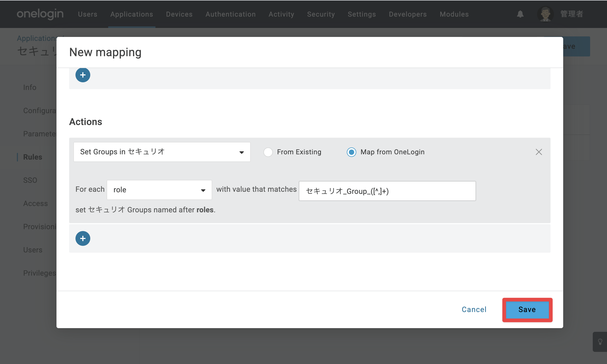Image resolution: width=607 pixels, height=364 pixels.
Task: Click the 管理者 username in the header
Action: coord(572,14)
